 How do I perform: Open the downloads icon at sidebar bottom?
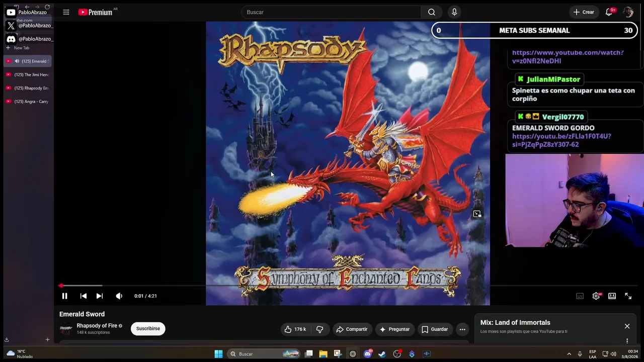pyautogui.click(x=7, y=340)
